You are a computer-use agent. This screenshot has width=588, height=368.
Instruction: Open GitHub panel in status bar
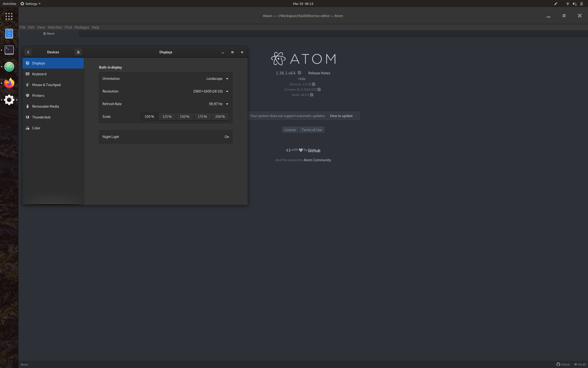tap(563, 364)
